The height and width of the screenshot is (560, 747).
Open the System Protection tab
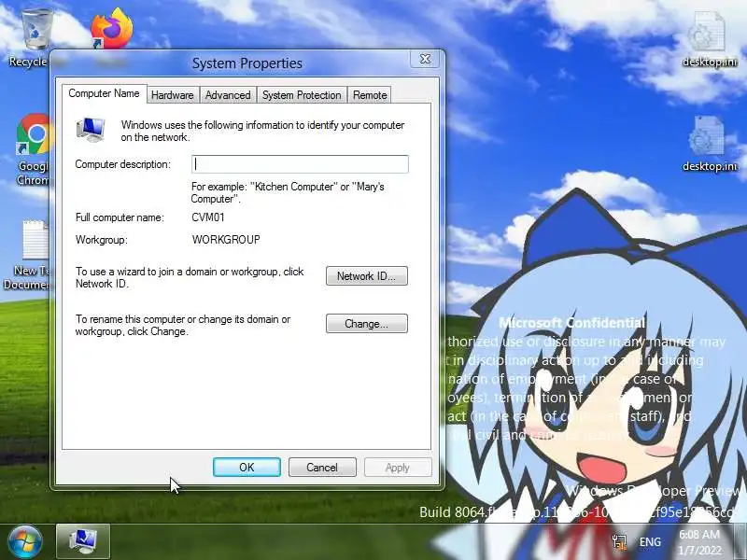[x=302, y=95]
